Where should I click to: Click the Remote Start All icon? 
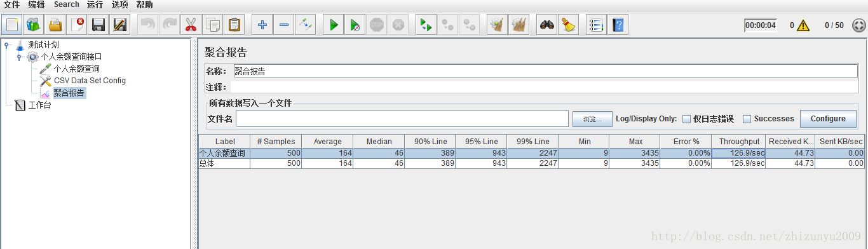pos(448,25)
